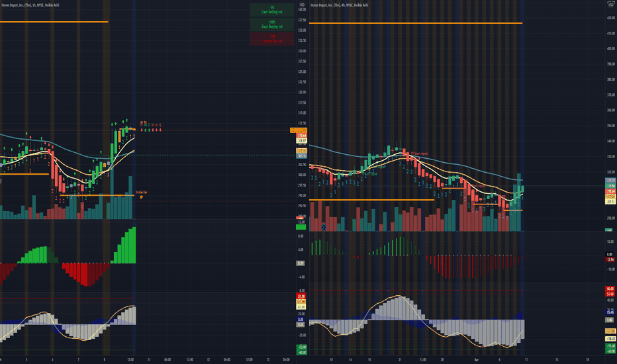
Task: Click the Apr label on right time axis
Action: (x=477, y=359)
